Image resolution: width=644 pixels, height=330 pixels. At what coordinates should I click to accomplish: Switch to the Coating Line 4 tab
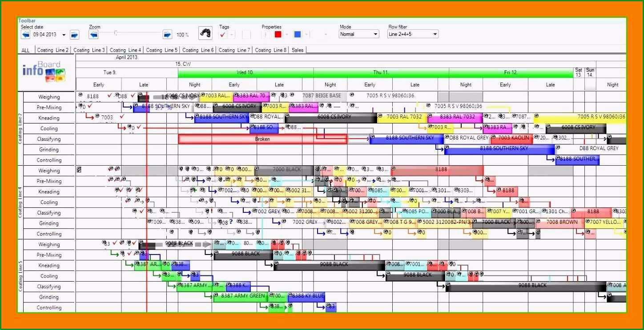pyautogui.click(x=125, y=50)
